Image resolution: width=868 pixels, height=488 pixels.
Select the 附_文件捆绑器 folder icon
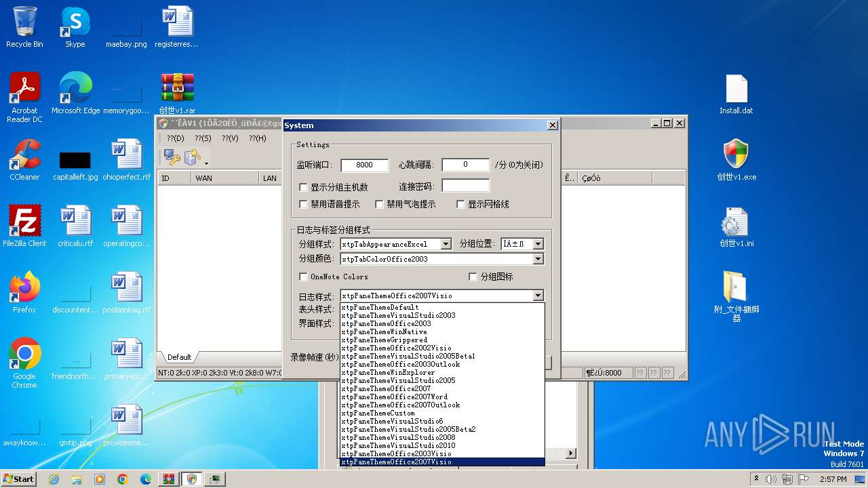tap(736, 297)
